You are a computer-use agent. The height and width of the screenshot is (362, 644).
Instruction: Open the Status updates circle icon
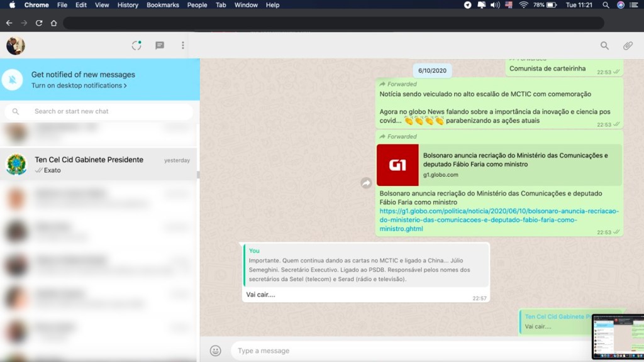coord(136,45)
